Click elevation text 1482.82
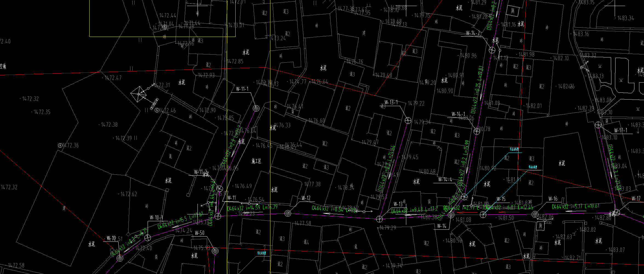 pos(588,230)
